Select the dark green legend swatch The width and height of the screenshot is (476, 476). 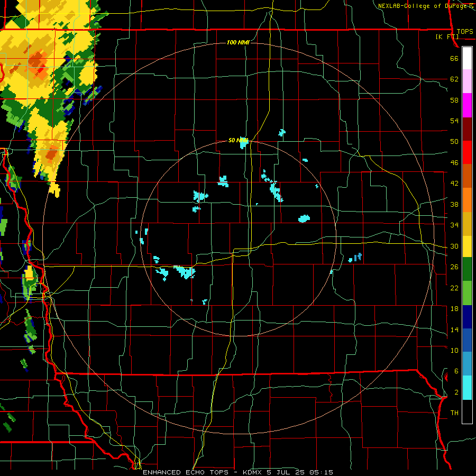click(467, 269)
